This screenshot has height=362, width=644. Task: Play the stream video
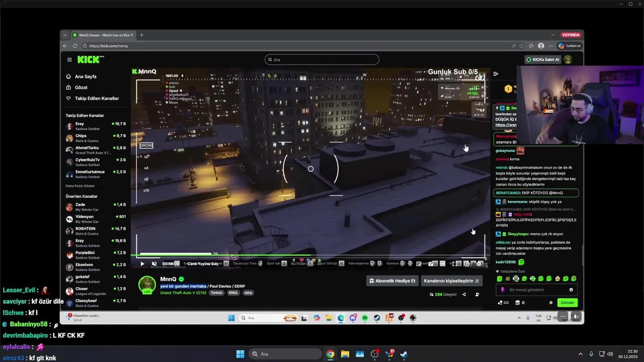[142, 263]
